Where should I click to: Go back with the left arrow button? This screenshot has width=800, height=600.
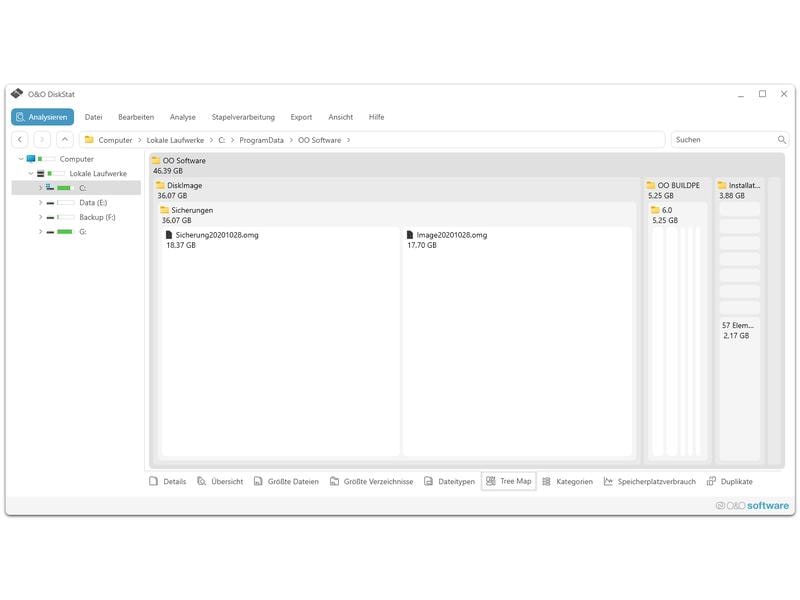point(20,139)
